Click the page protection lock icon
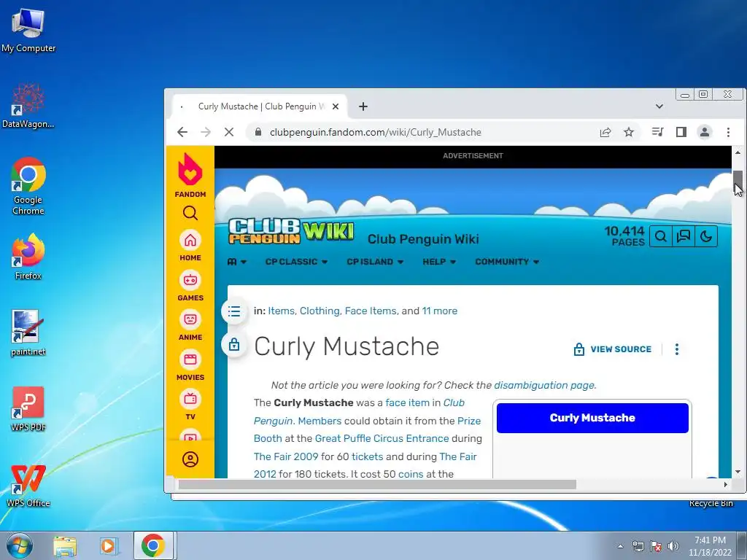 (x=234, y=344)
